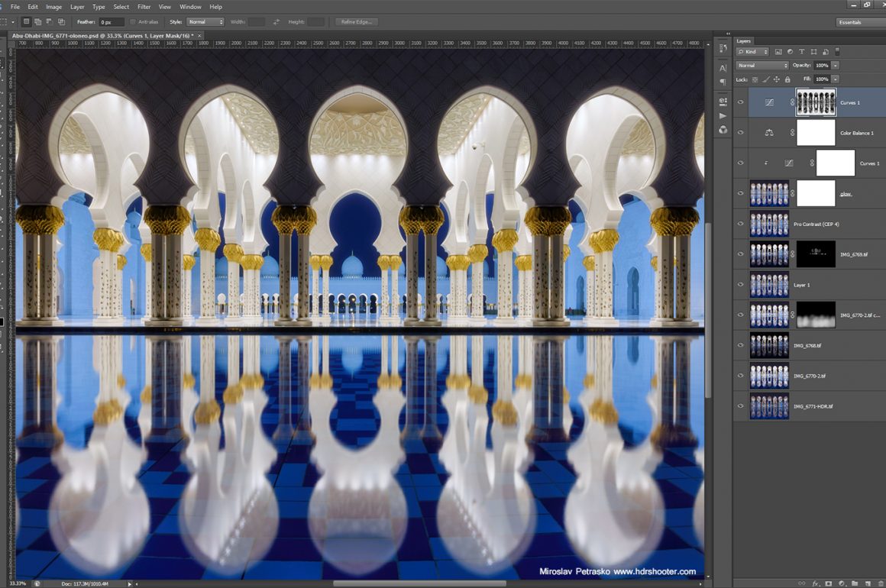Open the layer blend mode Normal dropdown
The height and width of the screenshot is (588, 886).
point(762,66)
